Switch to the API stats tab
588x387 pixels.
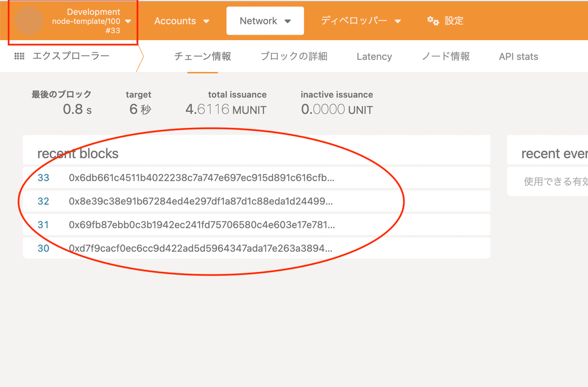(518, 56)
